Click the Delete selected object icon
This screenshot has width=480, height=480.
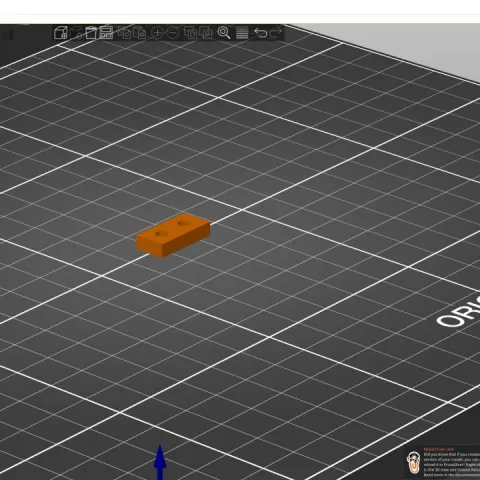tap(76, 33)
